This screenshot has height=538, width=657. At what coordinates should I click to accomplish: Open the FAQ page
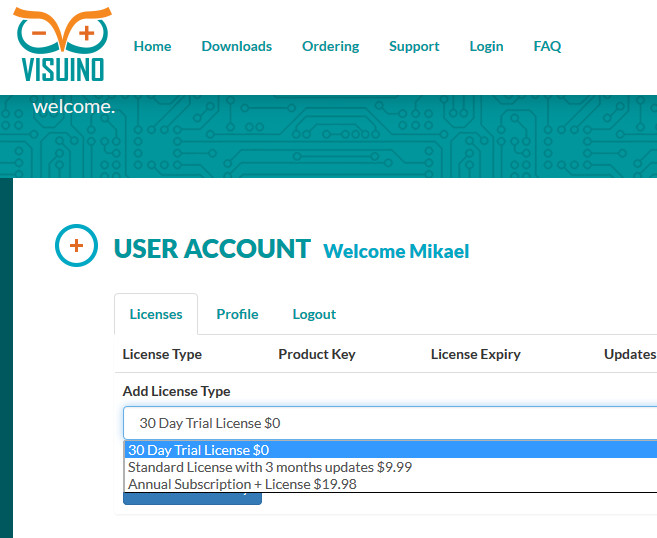(547, 46)
